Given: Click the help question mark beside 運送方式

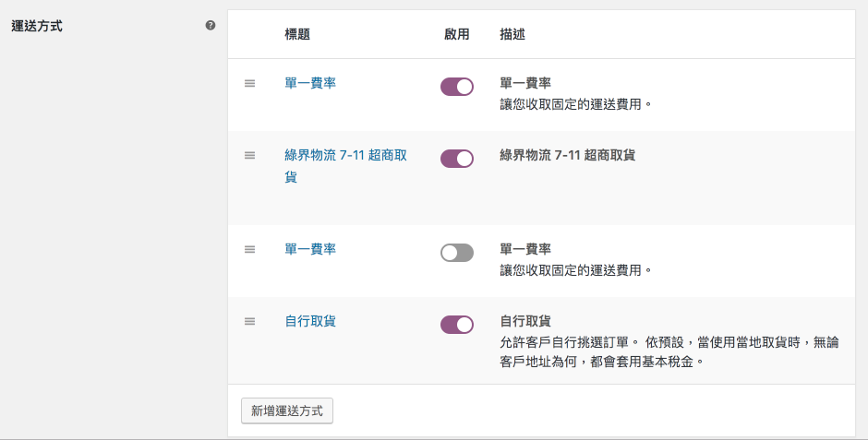Looking at the screenshot, I should pyautogui.click(x=211, y=26).
